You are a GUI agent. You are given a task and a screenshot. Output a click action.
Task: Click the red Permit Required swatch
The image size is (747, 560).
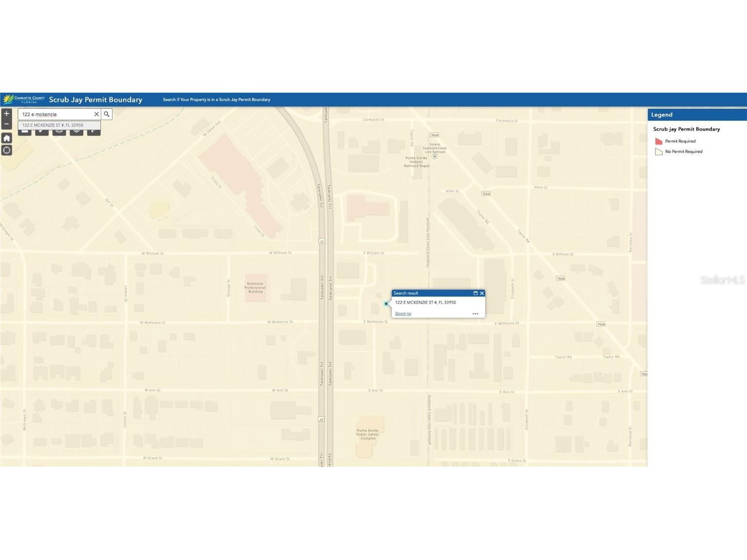[659, 141]
